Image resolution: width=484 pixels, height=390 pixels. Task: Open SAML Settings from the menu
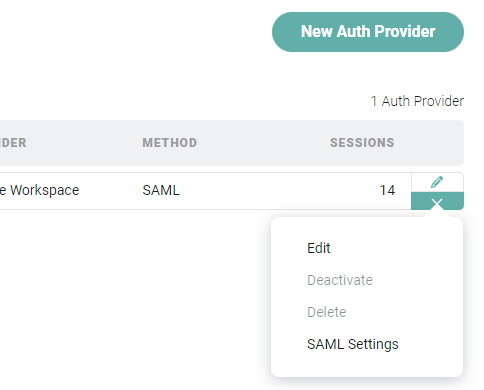[353, 344]
